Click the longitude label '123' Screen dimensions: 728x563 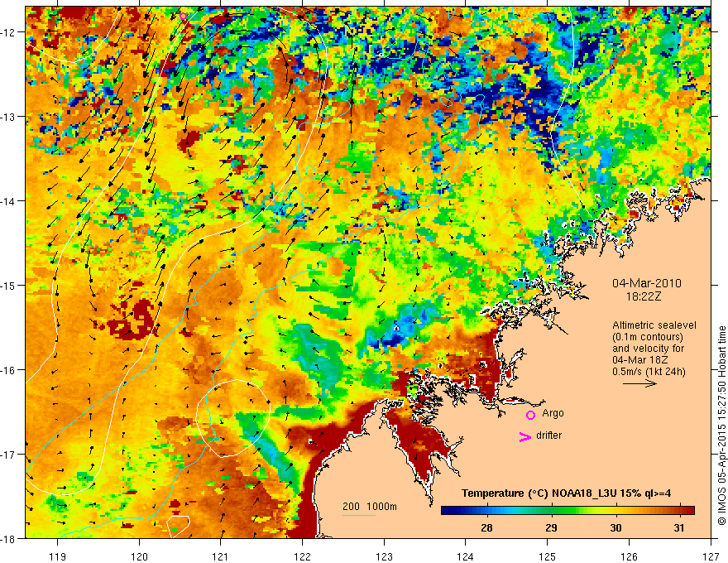384,556
